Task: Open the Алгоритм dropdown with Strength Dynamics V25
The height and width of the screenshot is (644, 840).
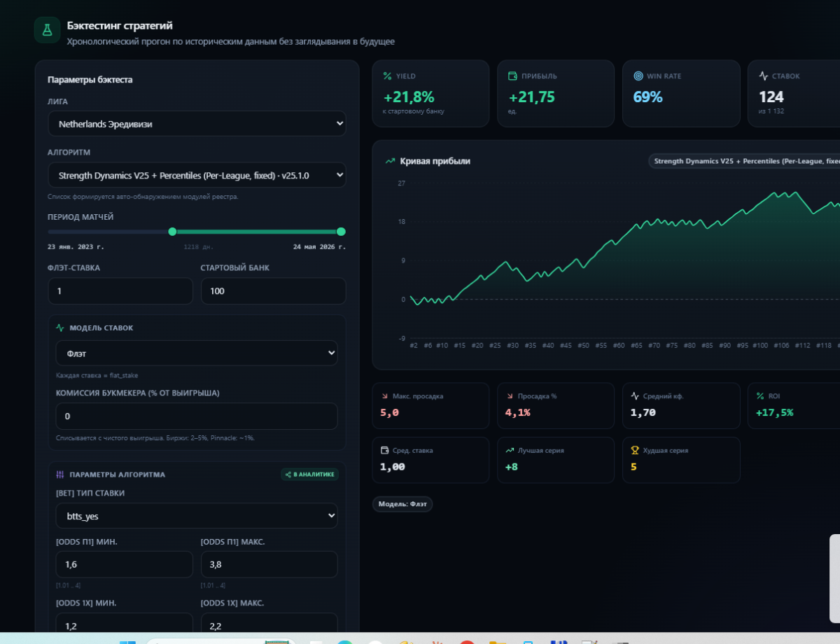Action: pyautogui.click(x=197, y=175)
